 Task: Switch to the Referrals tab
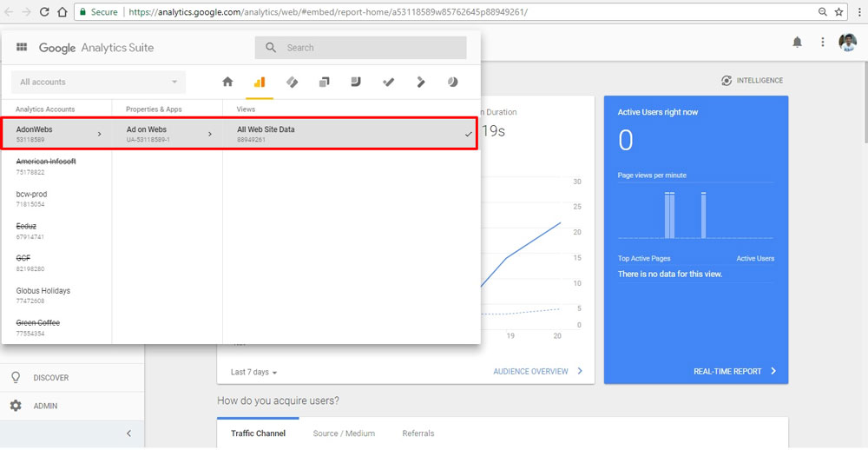point(418,433)
